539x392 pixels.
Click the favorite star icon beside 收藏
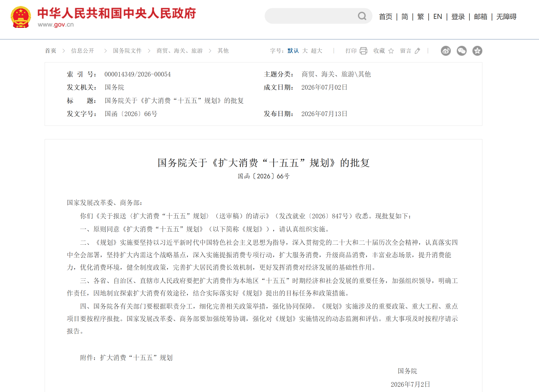pos(391,51)
